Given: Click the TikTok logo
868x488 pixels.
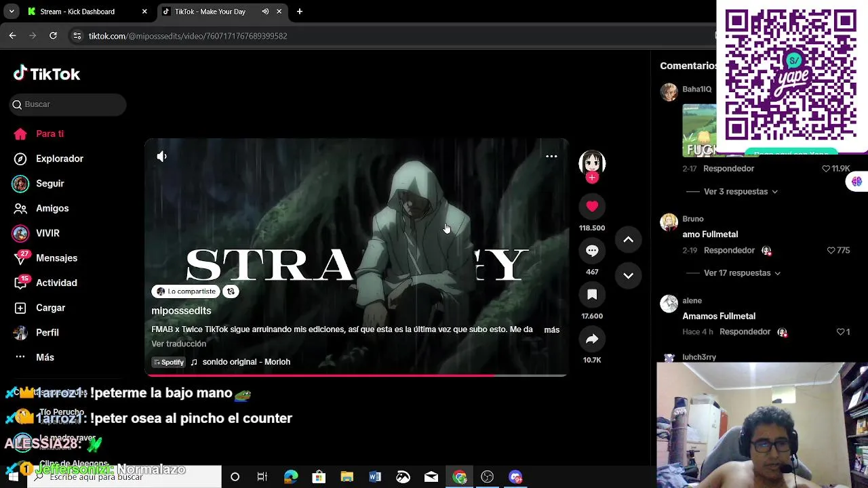Looking at the screenshot, I should click(47, 74).
